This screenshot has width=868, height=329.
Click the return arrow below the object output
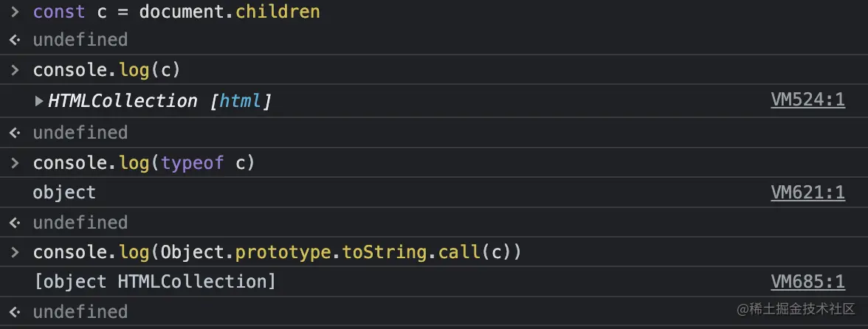pos(15,223)
